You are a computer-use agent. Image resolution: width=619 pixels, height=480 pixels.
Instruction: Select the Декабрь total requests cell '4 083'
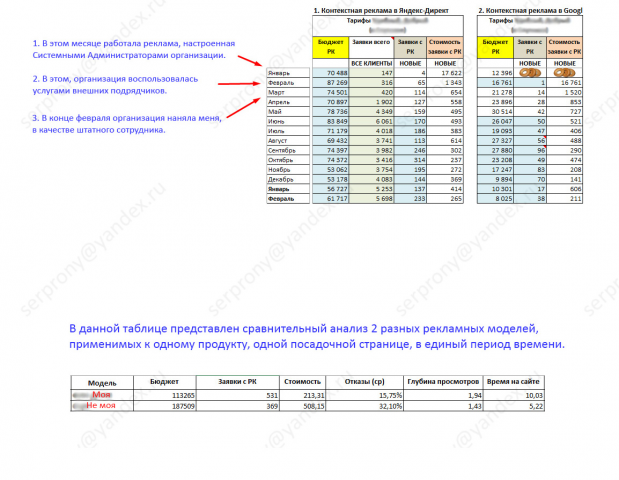pyautogui.click(x=371, y=179)
